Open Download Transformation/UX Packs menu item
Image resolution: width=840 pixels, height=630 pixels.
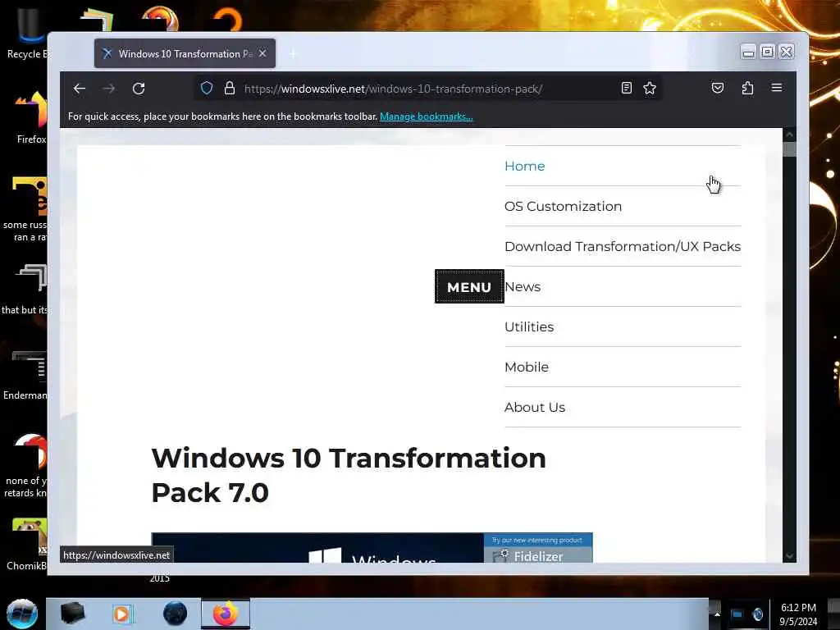pyautogui.click(x=623, y=246)
